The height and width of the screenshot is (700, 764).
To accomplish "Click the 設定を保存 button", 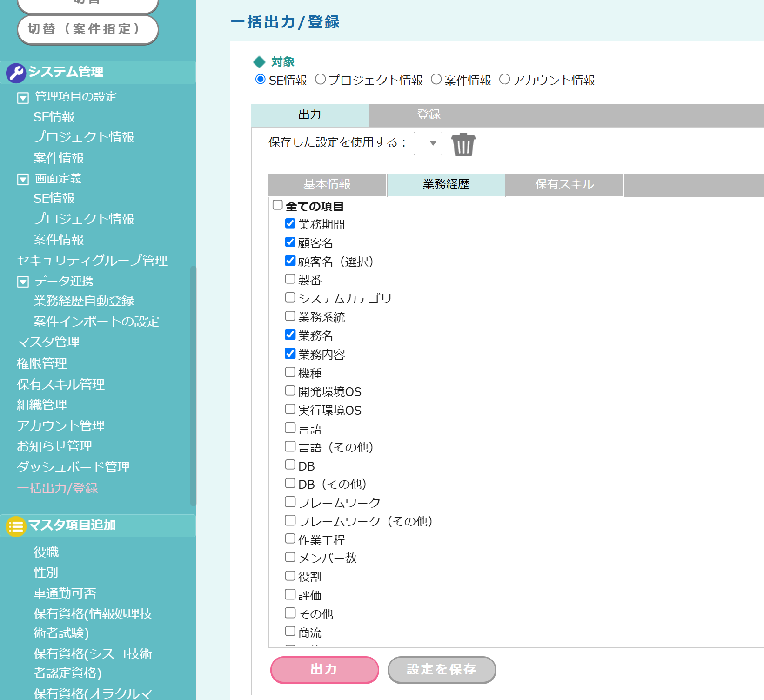I will pos(441,670).
